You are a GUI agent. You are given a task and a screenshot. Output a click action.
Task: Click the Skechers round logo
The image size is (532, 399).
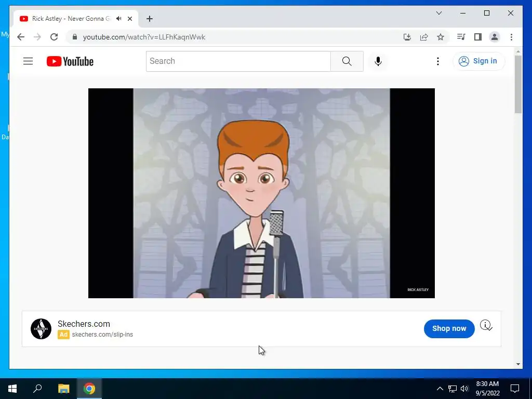[x=41, y=329]
